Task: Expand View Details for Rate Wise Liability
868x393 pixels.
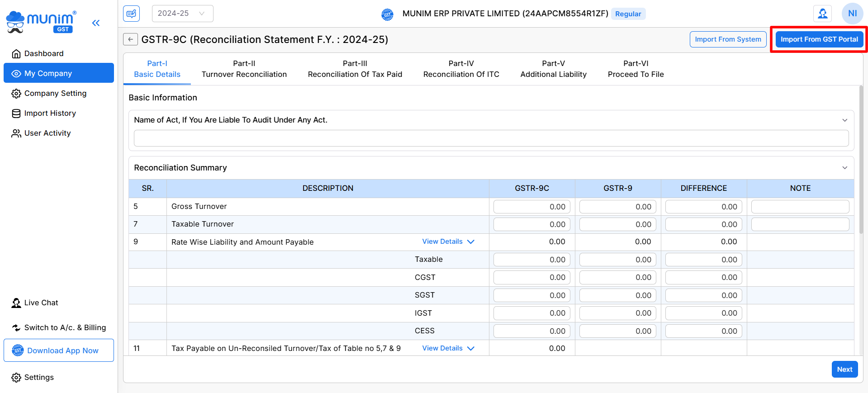Action: tap(448, 241)
